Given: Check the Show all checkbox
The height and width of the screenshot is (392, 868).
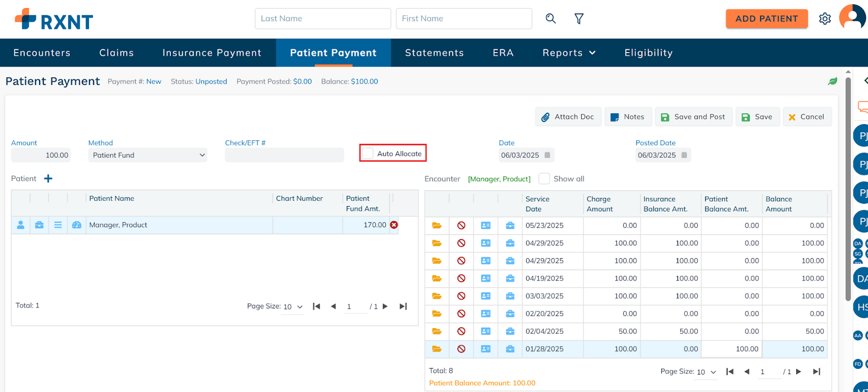Looking at the screenshot, I should 544,179.
